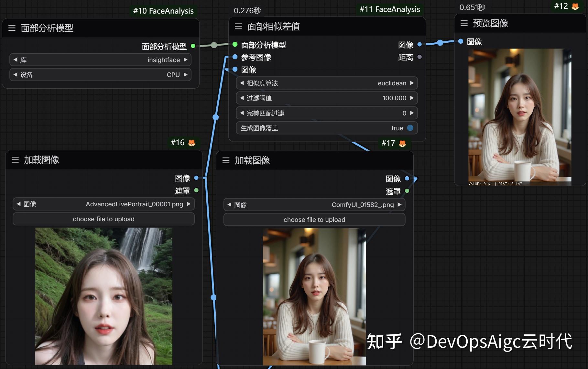Viewport: 588px width, 369px height.
Task: Open the 预览图像 node menu icon
Action: pyautogui.click(x=463, y=24)
